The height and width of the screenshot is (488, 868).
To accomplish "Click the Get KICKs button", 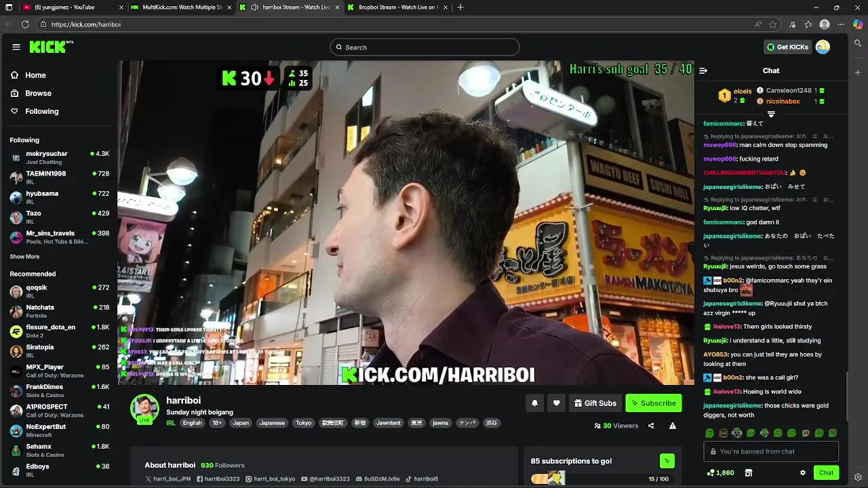I will pyautogui.click(x=787, y=47).
